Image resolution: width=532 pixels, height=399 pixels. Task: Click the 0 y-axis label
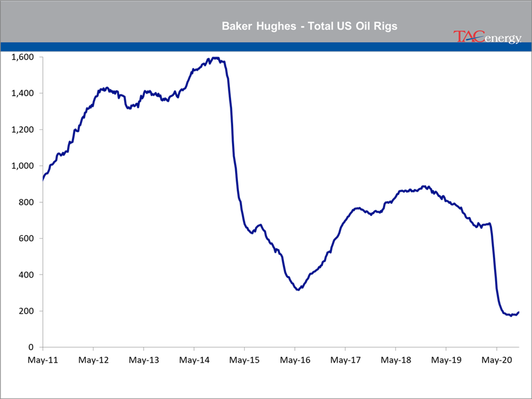click(x=31, y=347)
